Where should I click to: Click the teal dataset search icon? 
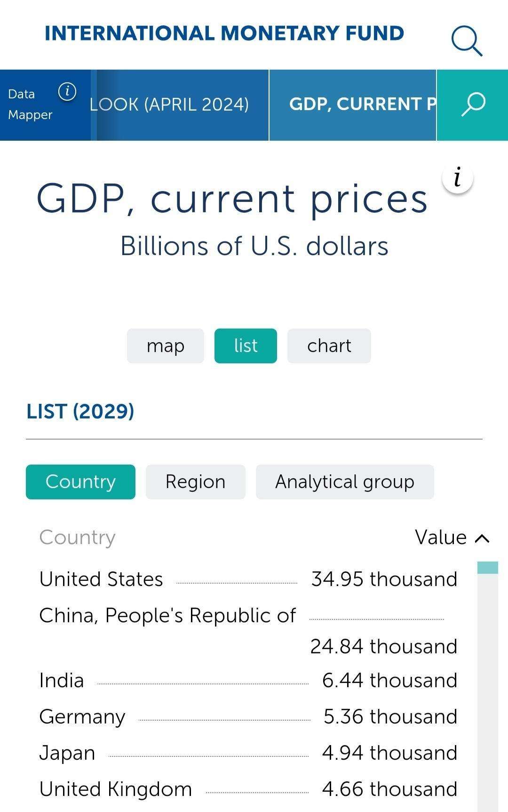click(x=472, y=105)
